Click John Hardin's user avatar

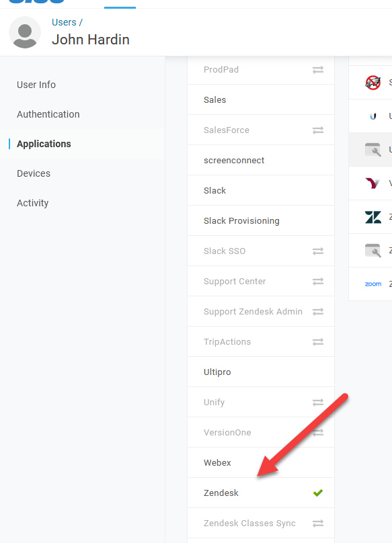click(25, 32)
